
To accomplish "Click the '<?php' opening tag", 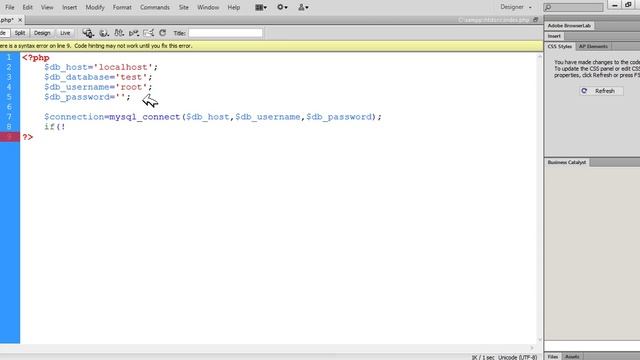I will [x=36, y=58].
